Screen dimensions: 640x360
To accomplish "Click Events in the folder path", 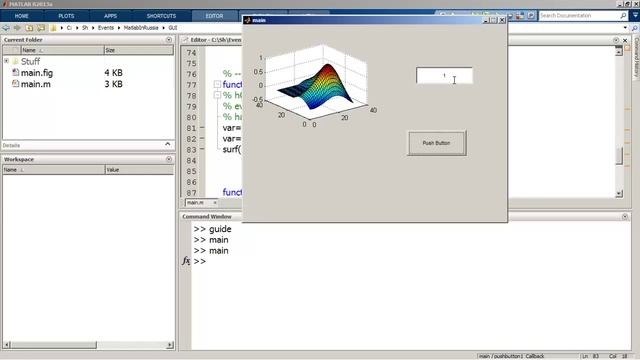I will pos(106,28).
